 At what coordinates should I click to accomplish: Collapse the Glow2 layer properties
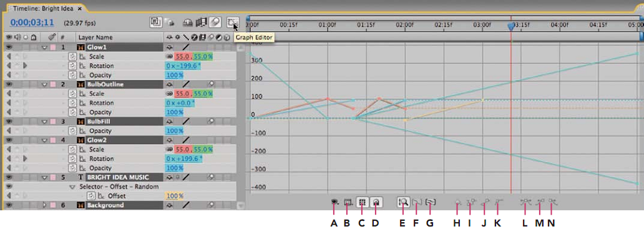point(45,140)
